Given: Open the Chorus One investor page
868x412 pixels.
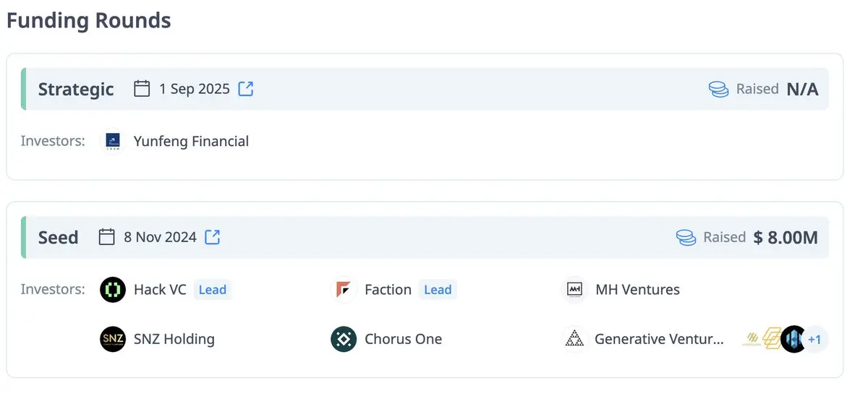Looking at the screenshot, I should 403,339.
